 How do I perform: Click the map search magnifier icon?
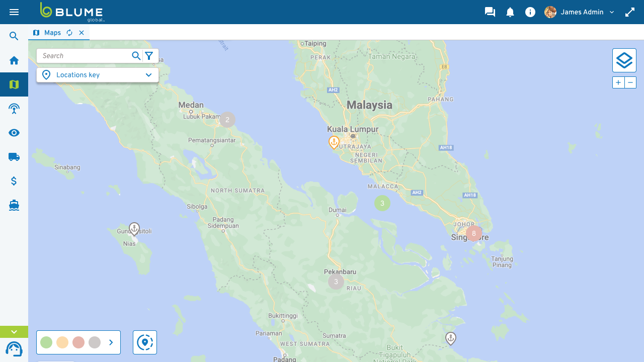(x=136, y=56)
